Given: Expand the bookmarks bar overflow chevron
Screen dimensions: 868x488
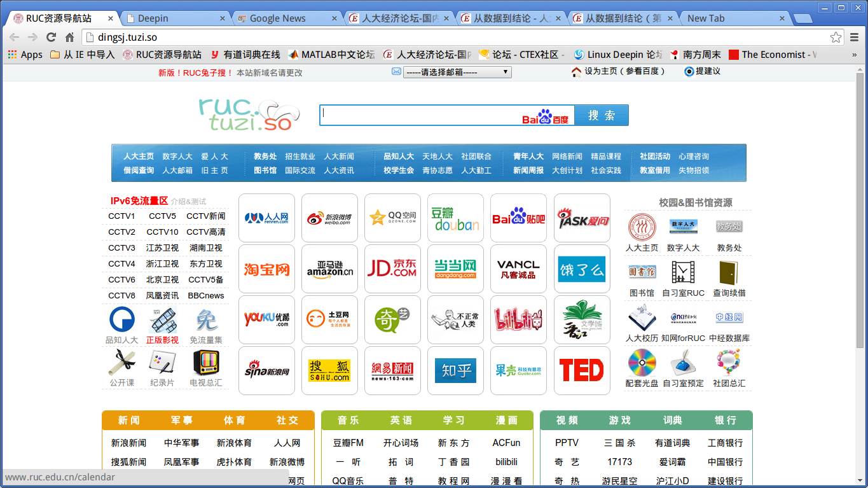Looking at the screenshot, I should coord(854,55).
